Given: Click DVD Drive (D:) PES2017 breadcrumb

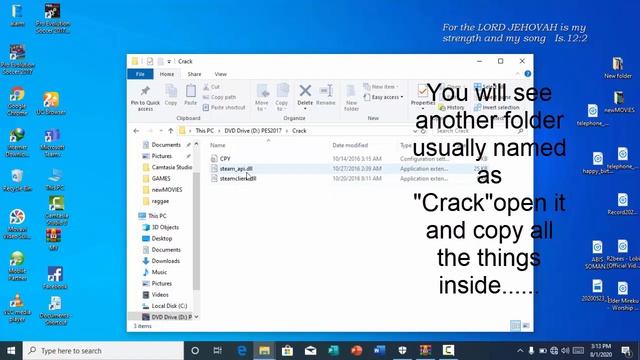Looking at the screenshot, I should pyautogui.click(x=253, y=131).
